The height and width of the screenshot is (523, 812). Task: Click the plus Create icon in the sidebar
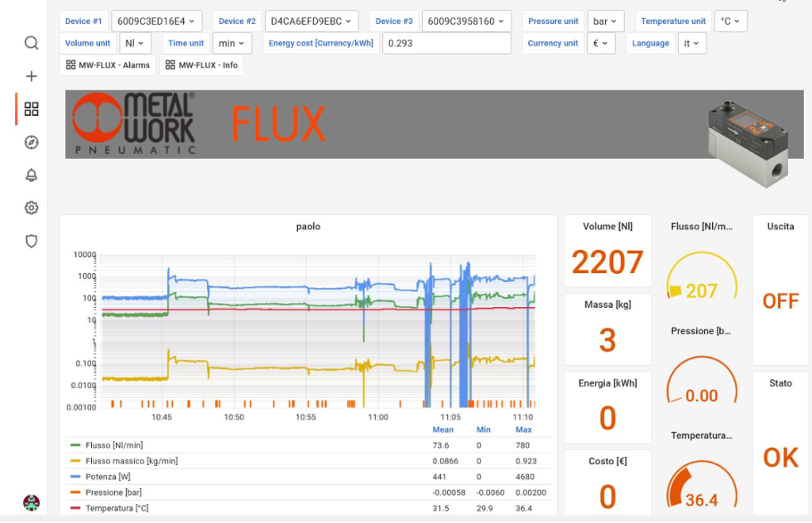click(31, 76)
